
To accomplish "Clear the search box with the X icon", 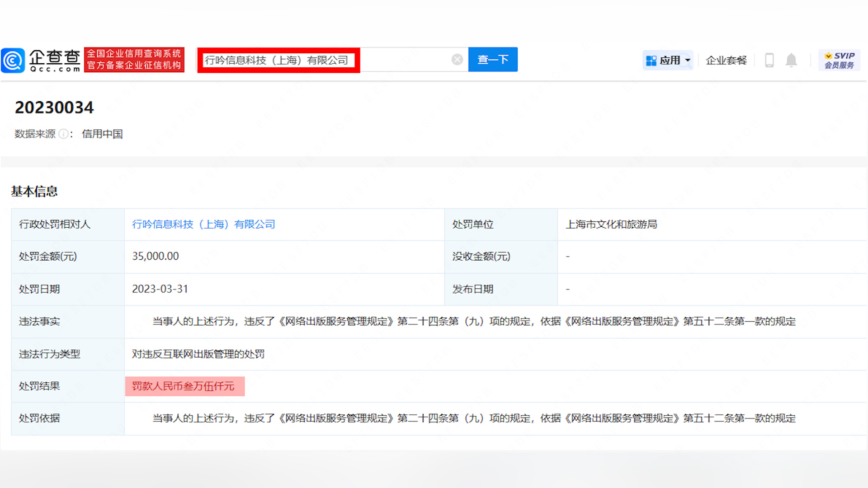I will (457, 60).
